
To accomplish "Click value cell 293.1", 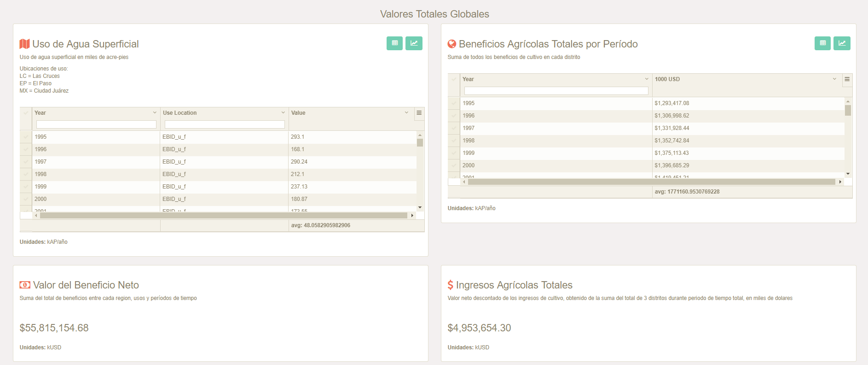I will [353, 137].
